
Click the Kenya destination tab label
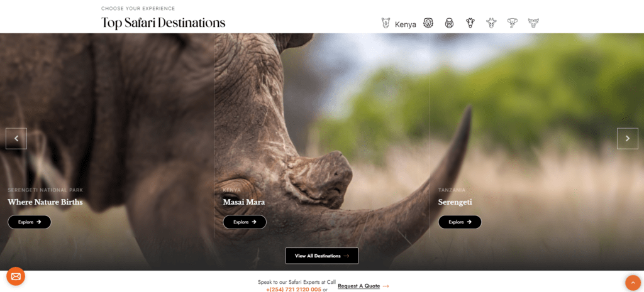coord(406,24)
